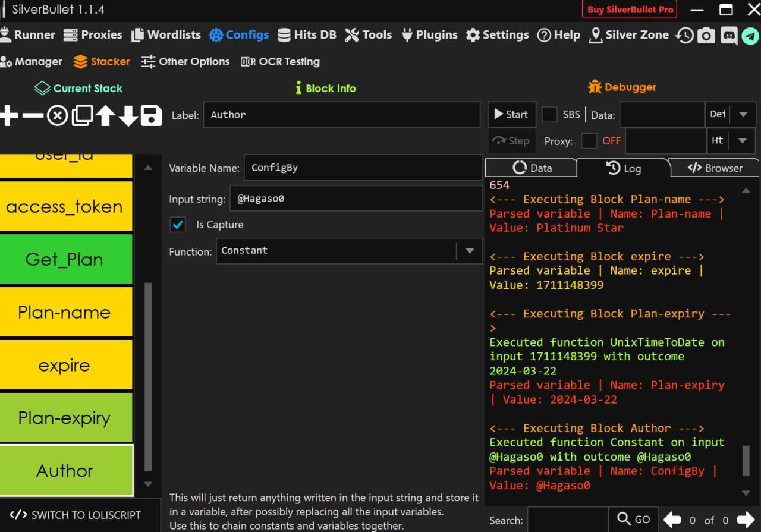Image resolution: width=761 pixels, height=532 pixels.
Task: Uncheck the Is Capture checkbox
Action: (178, 225)
